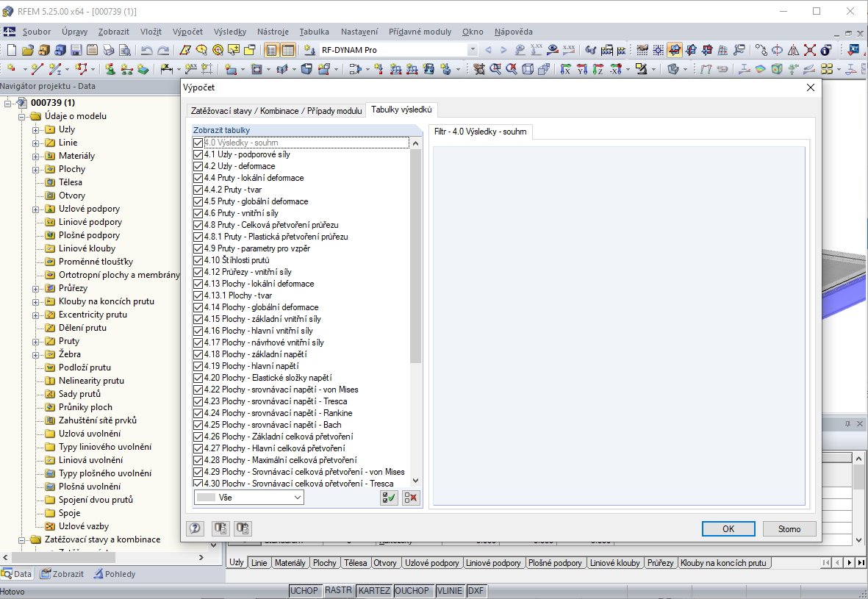Click the help question mark button
Image resolution: width=868 pixels, height=599 pixels.
click(x=195, y=528)
